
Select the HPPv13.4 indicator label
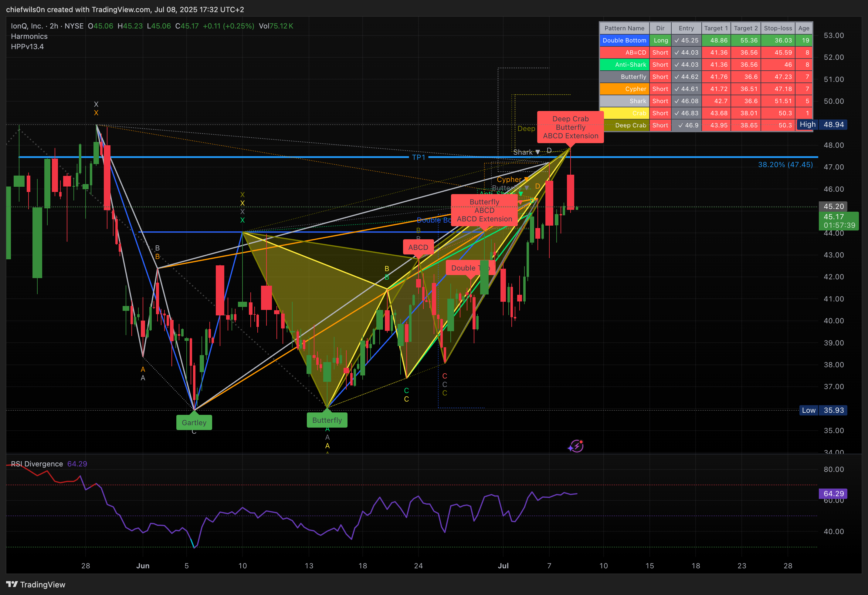coord(27,47)
